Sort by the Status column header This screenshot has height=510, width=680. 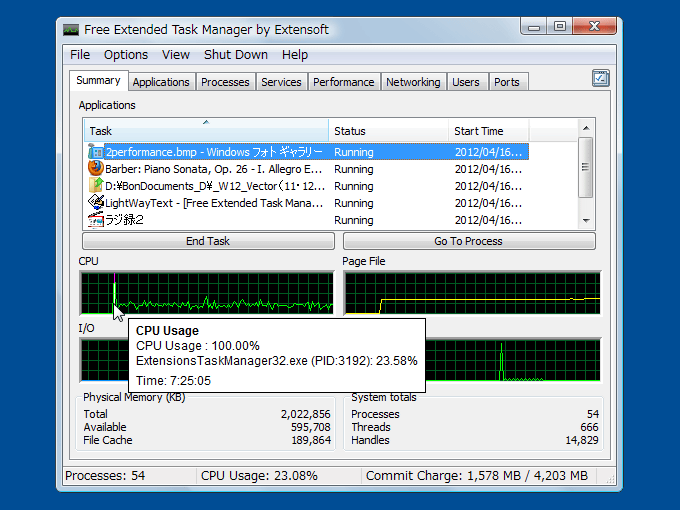pyautogui.click(x=389, y=131)
